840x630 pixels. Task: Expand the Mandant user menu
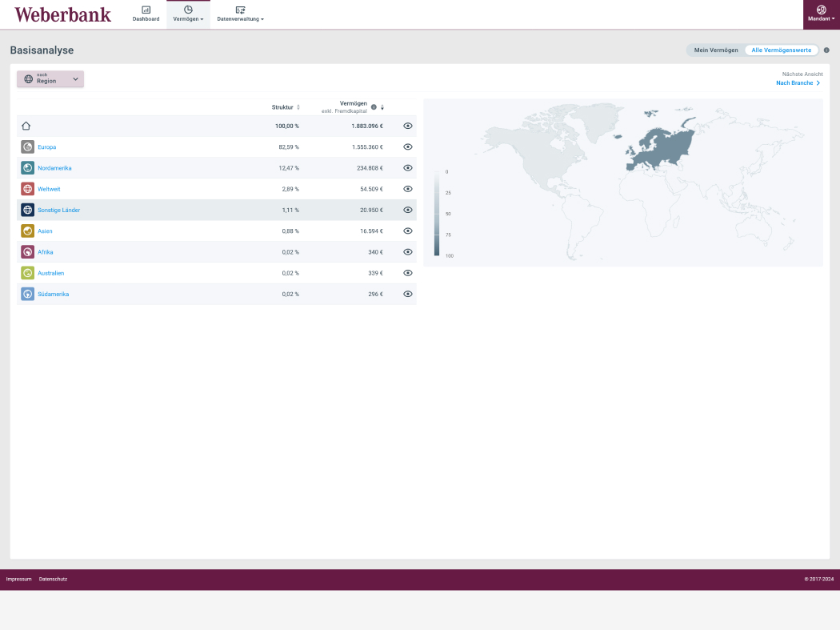821,14
